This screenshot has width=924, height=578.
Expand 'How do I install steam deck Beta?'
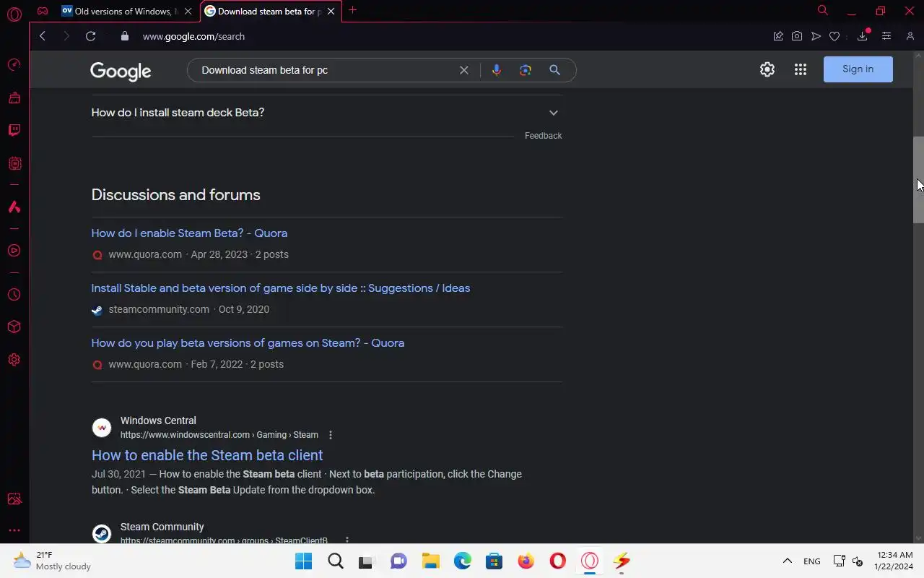[x=326, y=113]
